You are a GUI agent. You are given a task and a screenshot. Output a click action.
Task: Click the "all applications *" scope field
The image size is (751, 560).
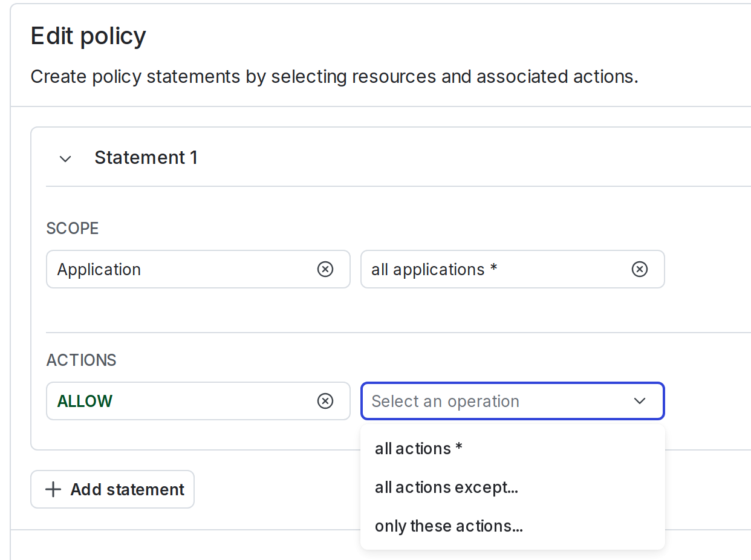(x=484, y=269)
